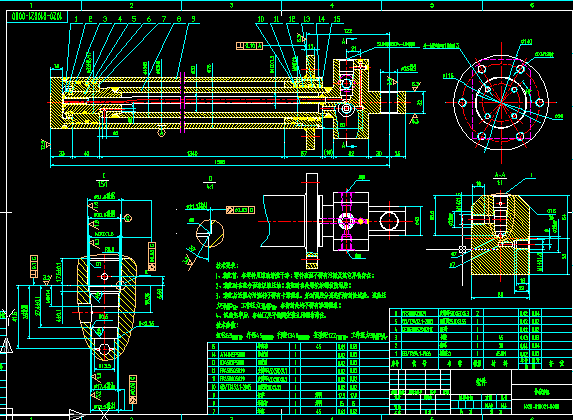The width and height of the screenshot is (573, 420).
Task: Select orange tolerance frame near balloon 10
Action: point(249,46)
